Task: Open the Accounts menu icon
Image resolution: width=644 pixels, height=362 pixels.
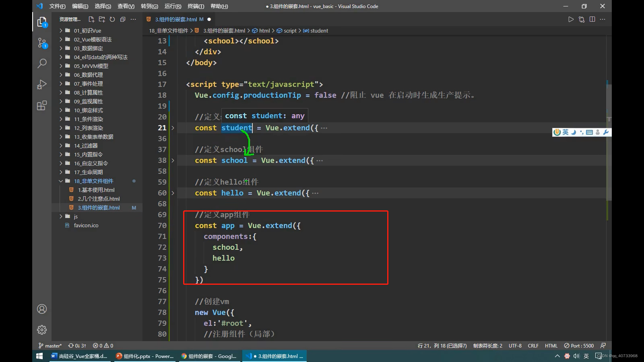Action: point(42,309)
